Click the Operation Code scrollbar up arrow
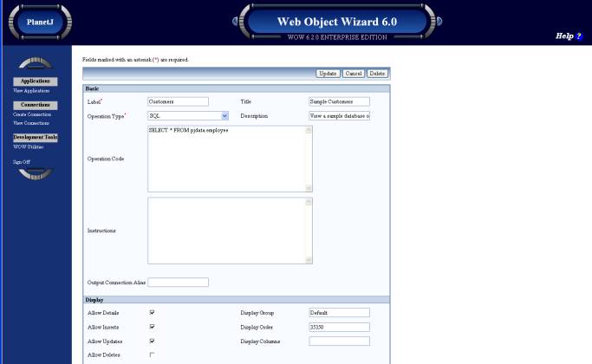 (x=309, y=130)
